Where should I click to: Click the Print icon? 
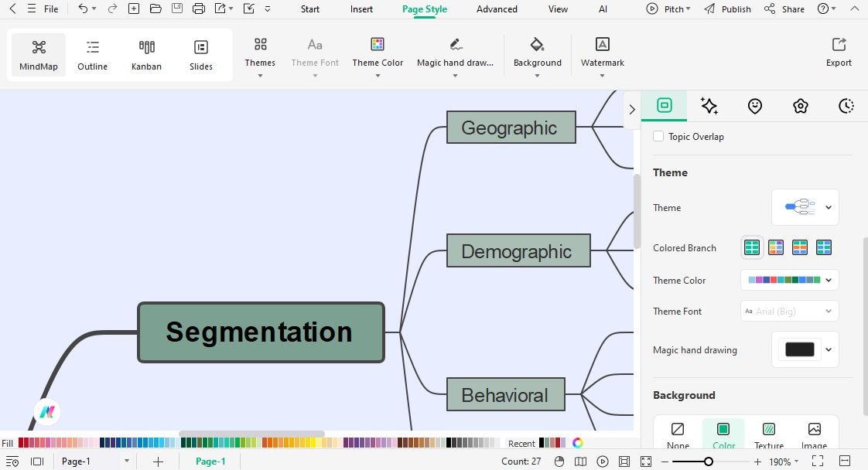point(198,9)
